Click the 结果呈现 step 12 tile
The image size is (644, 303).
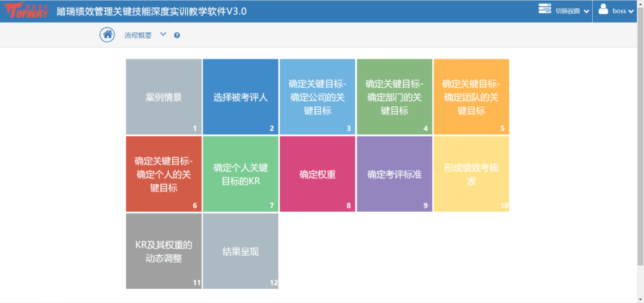click(240, 251)
